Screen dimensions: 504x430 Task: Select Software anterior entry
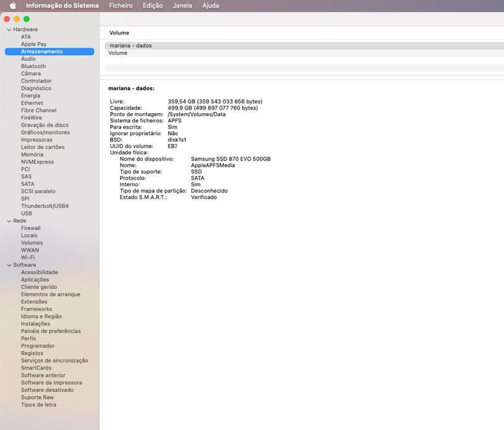click(x=43, y=375)
